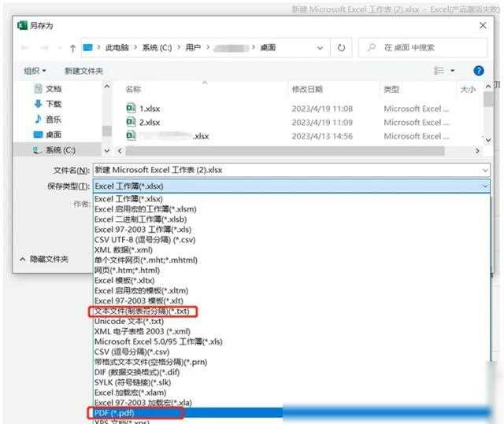Sort by the 修改日期 column header

pos(307,89)
